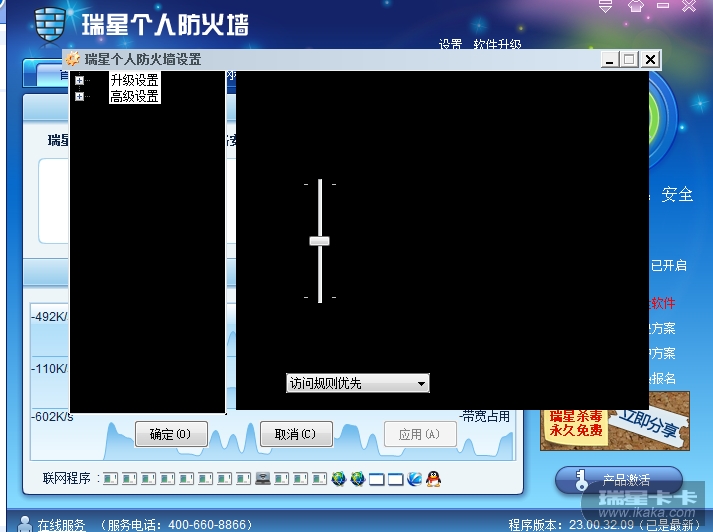Open 设置 link in firewall header

450,44
